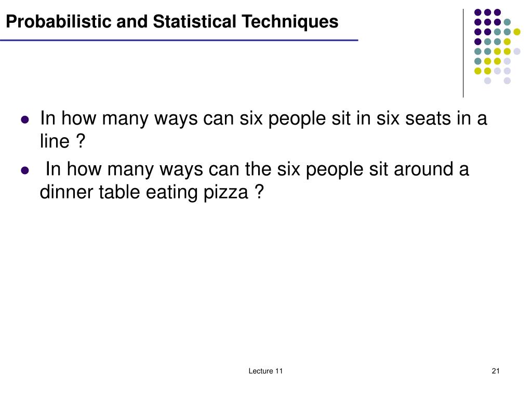Select the lone teal dot in the second dot row
This screenshot has width=532, height=399.
(x=507, y=22)
